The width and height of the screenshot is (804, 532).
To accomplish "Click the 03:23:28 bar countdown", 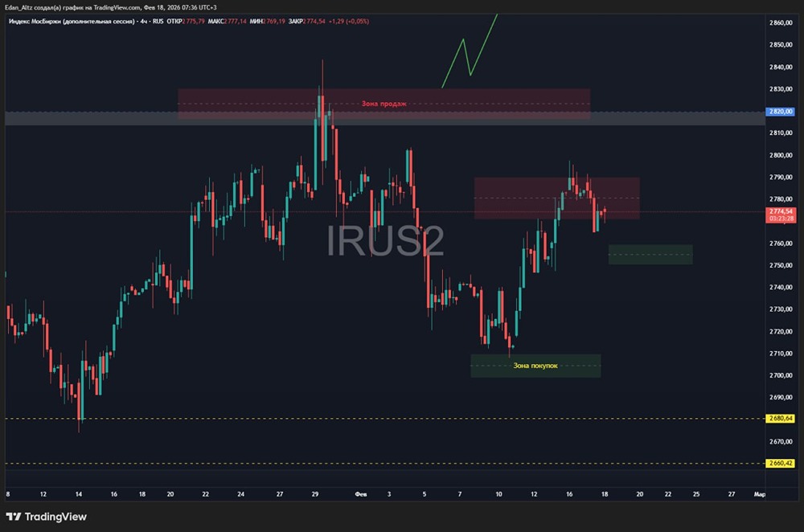I will pyautogui.click(x=780, y=219).
